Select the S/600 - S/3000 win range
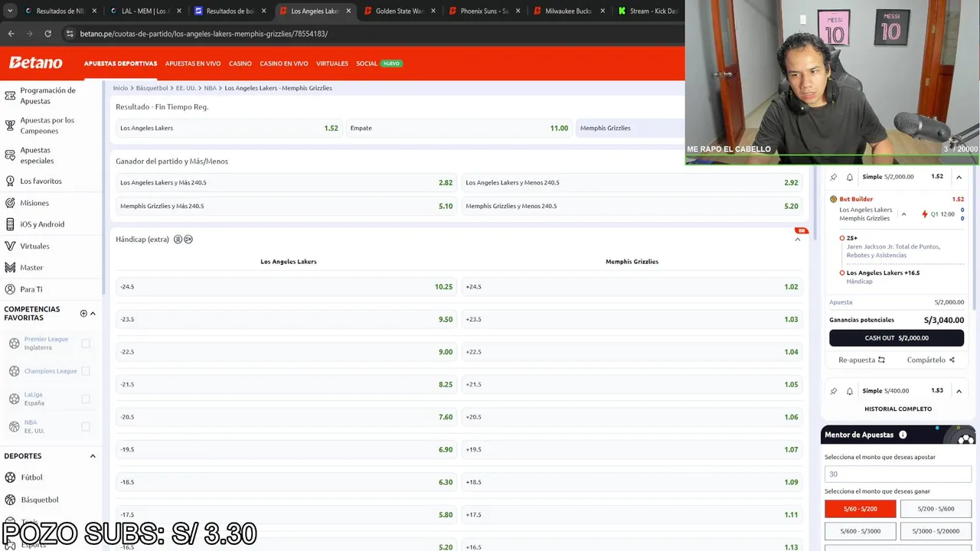Viewport: 980px width, 551px height. pyautogui.click(x=860, y=531)
